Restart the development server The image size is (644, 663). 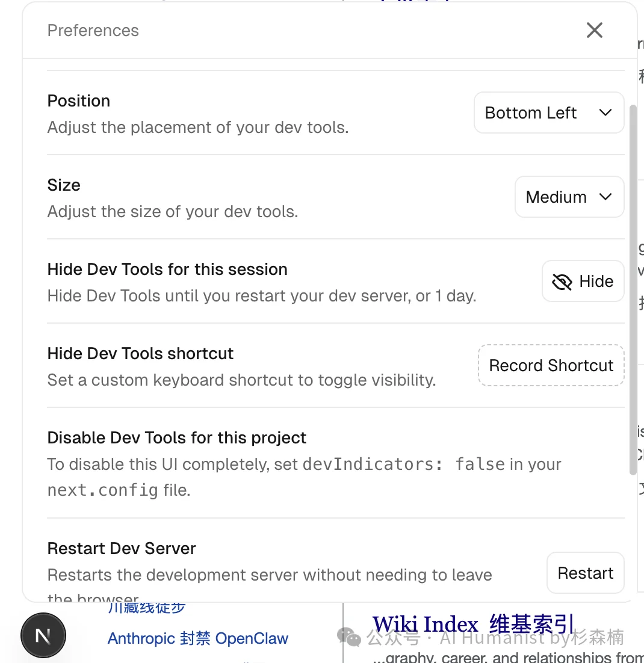pos(585,572)
